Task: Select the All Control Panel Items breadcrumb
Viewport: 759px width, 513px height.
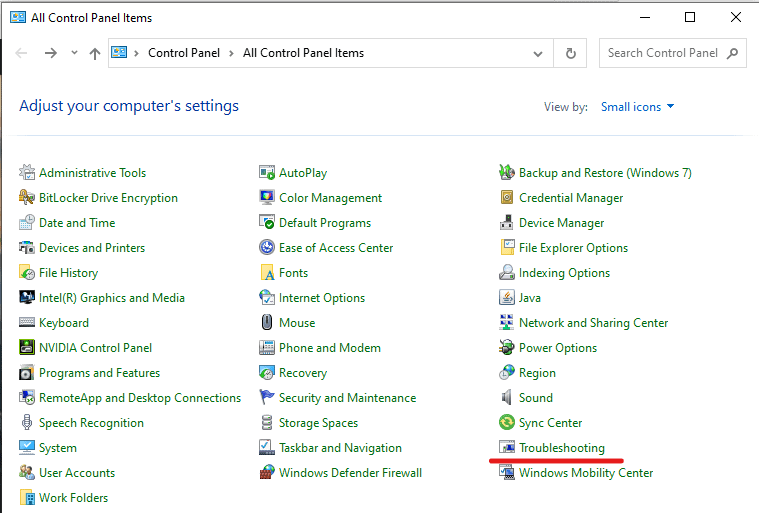Action: [x=304, y=53]
